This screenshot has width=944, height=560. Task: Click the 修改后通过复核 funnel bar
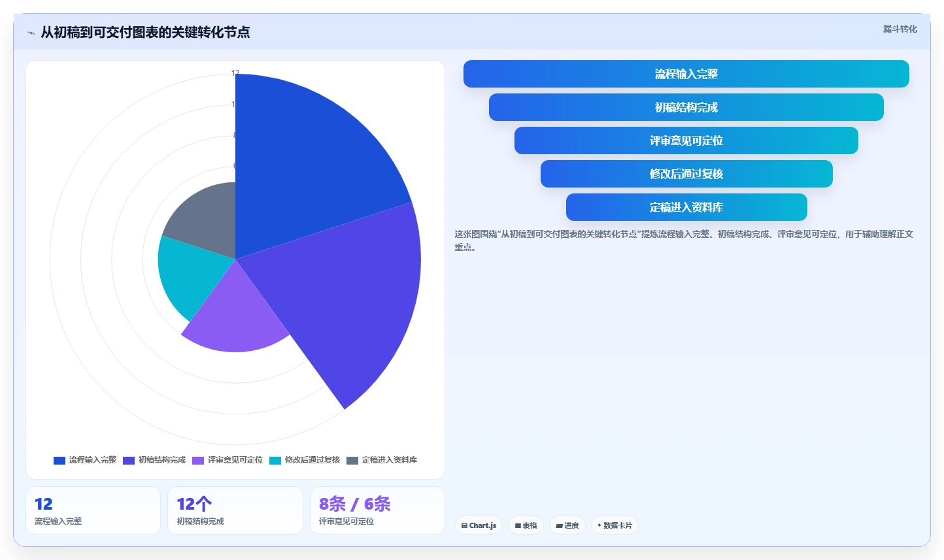coord(686,174)
